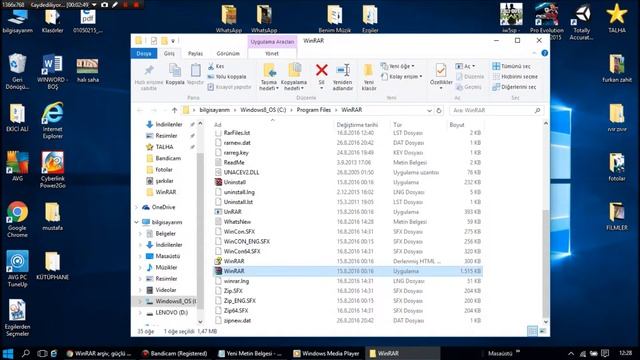Select the UNACEV2.DLL file
640x360 pixels.
pyautogui.click(x=241, y=172)
